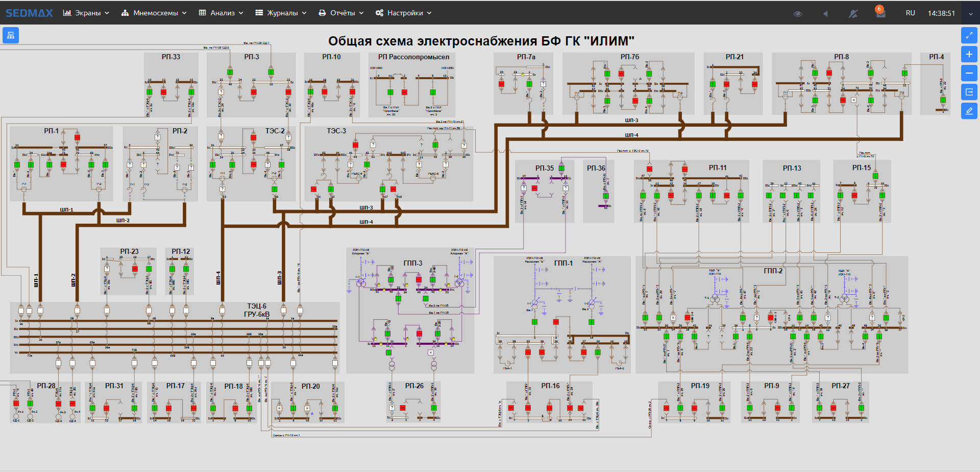Open the mimic diagram tree panel button
980x472 pixels.
(x=11, y=35)
